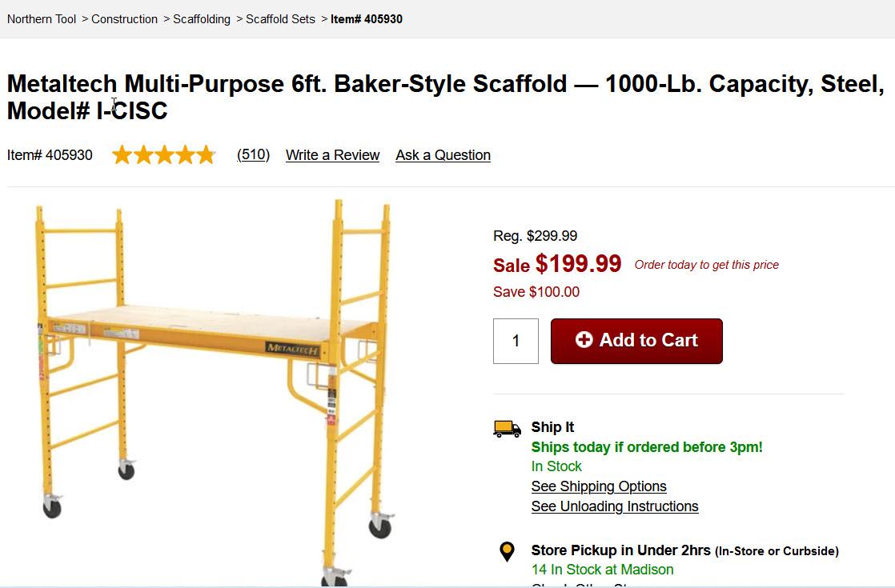Go to the Construction category breadcrumb
Screen dimensions: 895x588
(124, 18)
